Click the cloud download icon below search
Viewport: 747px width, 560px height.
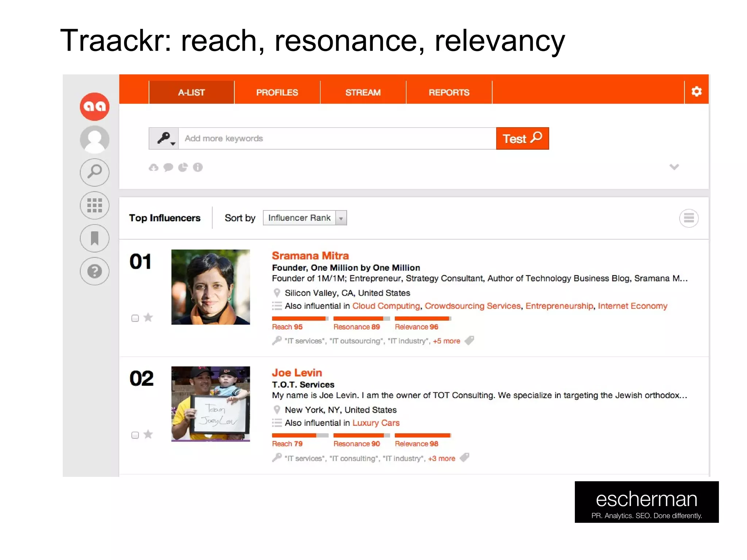click(x=154, y=167)
